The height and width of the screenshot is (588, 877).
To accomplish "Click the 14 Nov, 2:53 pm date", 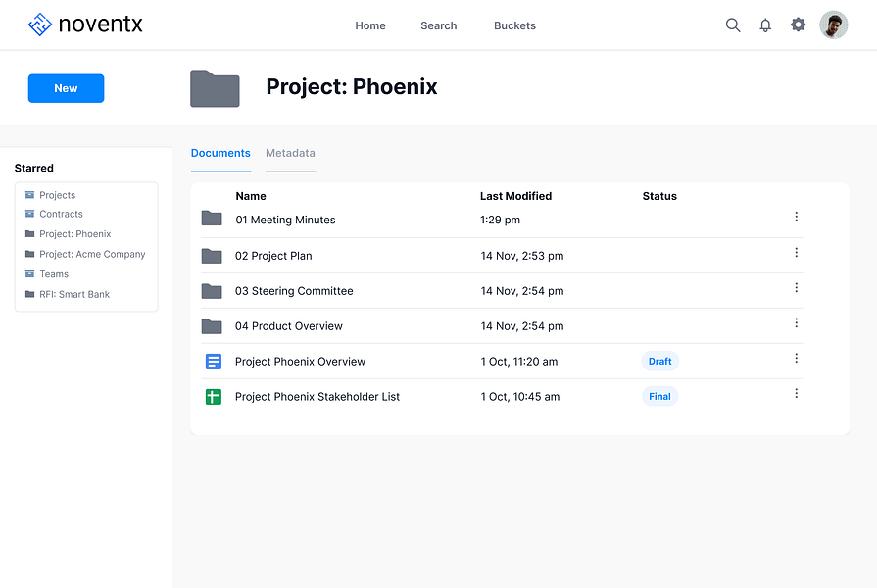I will pos(522,256).
